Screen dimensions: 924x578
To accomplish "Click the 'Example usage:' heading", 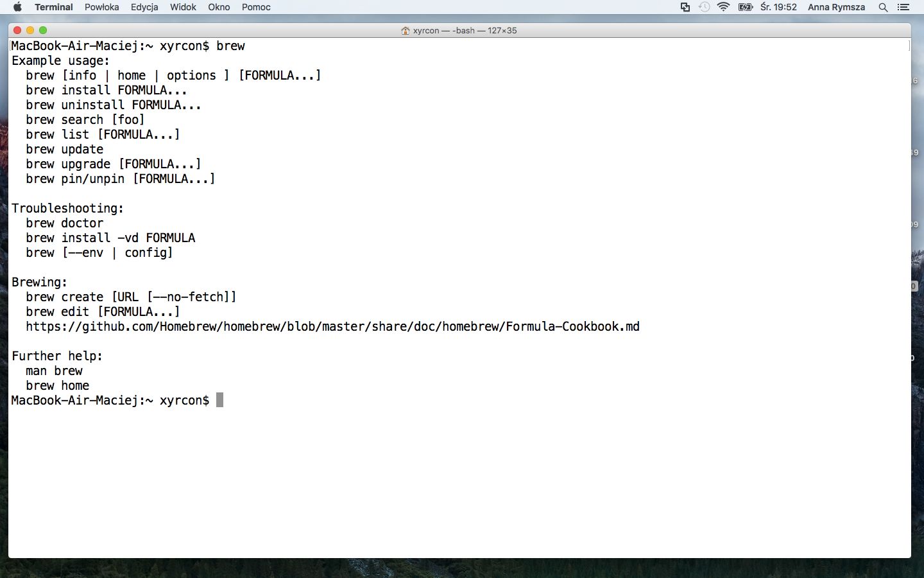I will point(60,60).
